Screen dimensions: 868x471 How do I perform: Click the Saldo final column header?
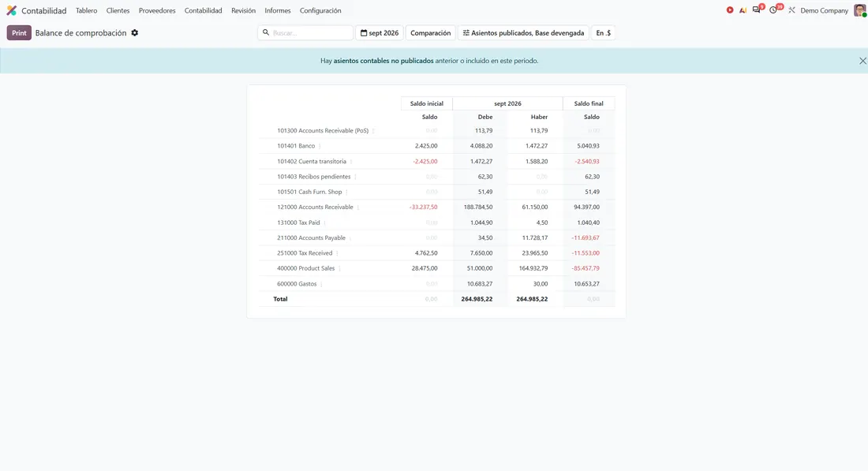[x=589, y=103]
